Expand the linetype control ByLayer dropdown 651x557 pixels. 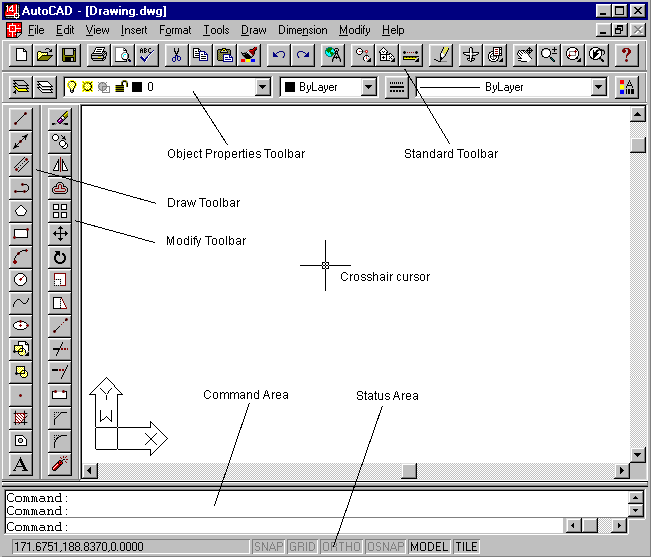point(598,87)
